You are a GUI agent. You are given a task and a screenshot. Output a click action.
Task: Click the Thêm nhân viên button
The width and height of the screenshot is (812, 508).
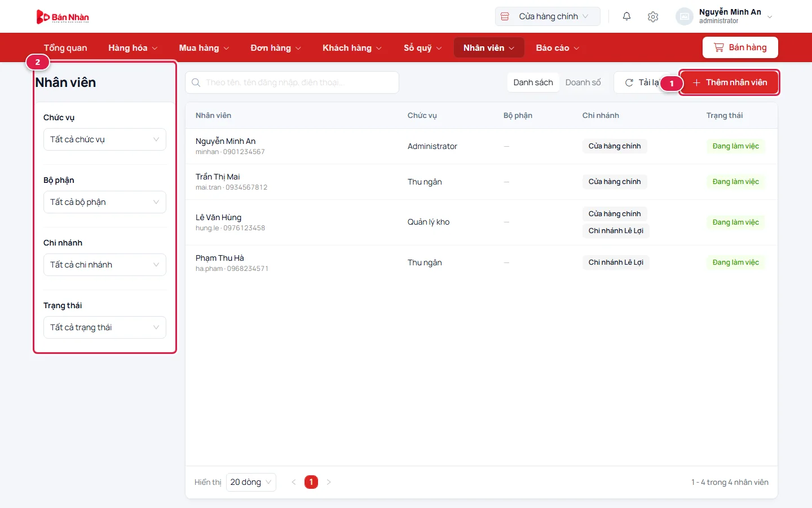pyautogui.click(x=730, y=82)
